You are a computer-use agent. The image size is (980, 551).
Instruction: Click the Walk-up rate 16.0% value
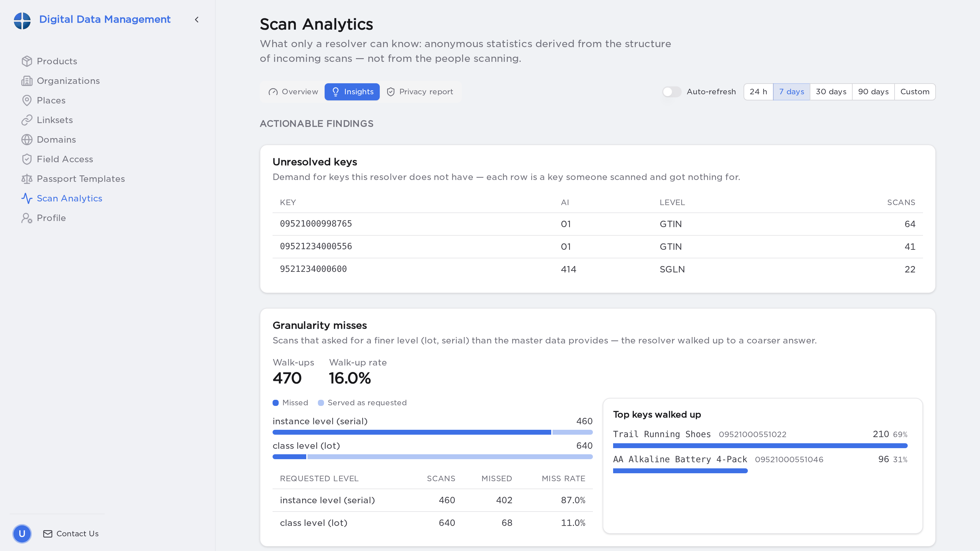click(350, 378)
